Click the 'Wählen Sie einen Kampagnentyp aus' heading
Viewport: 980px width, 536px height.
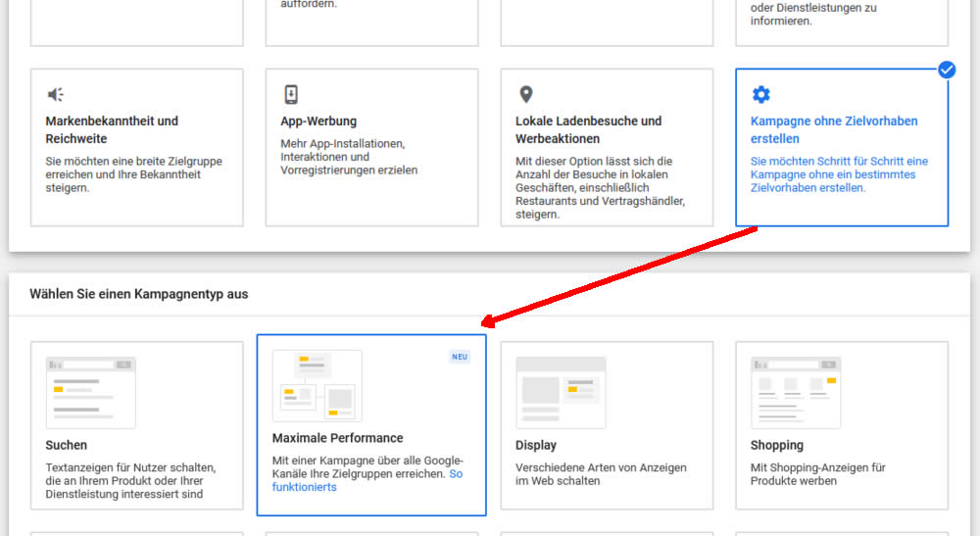pyautogui.click(x=139, y=294)
